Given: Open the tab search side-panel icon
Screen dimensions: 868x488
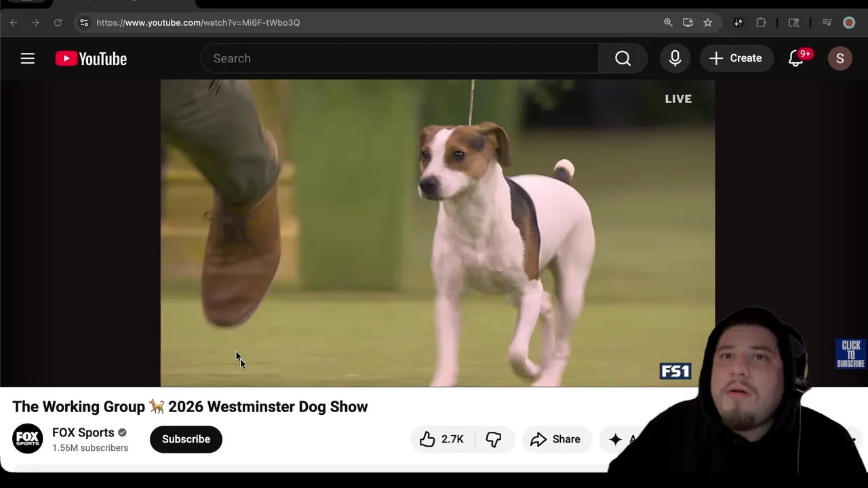Looking at the screenshot, I should [793, 22].
